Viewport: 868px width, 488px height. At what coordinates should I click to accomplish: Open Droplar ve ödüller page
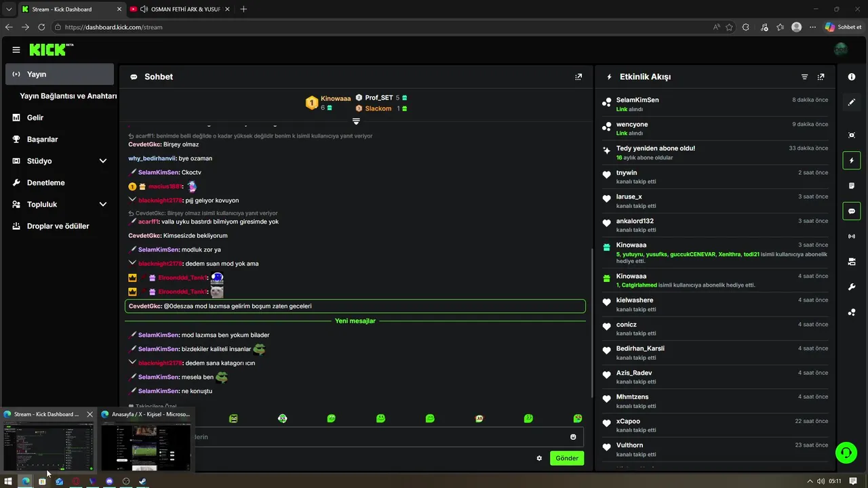(x=60, y=226)
